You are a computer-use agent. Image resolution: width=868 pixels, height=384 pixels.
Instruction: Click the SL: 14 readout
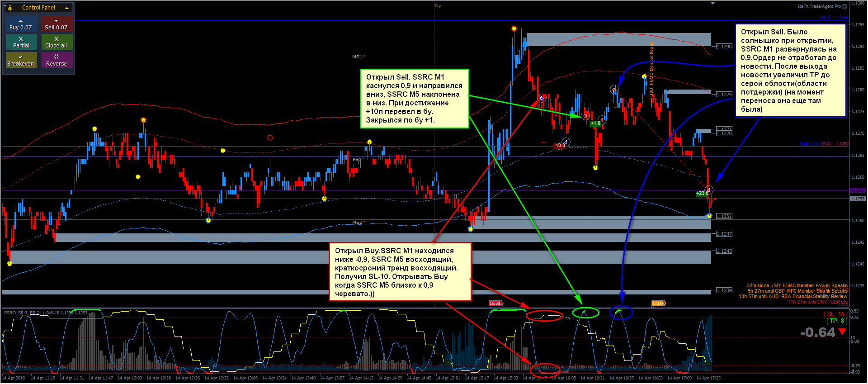(x=835, y=314)
